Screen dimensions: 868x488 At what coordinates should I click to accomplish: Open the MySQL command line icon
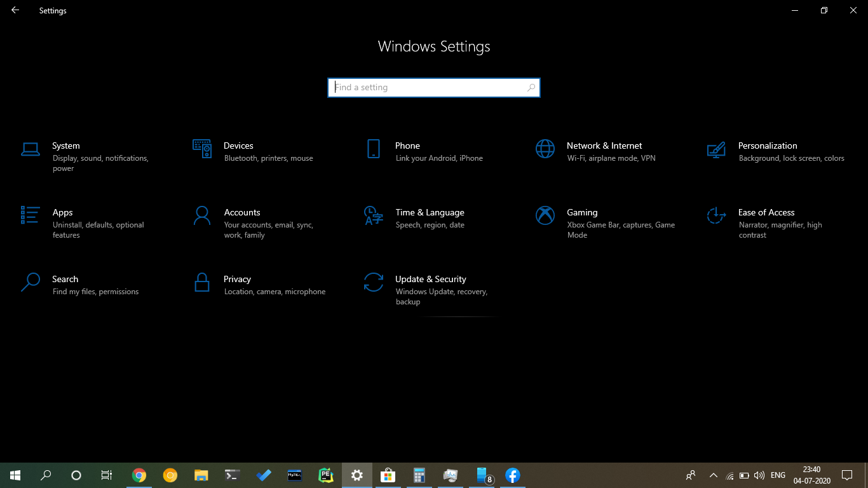[294, 475]
